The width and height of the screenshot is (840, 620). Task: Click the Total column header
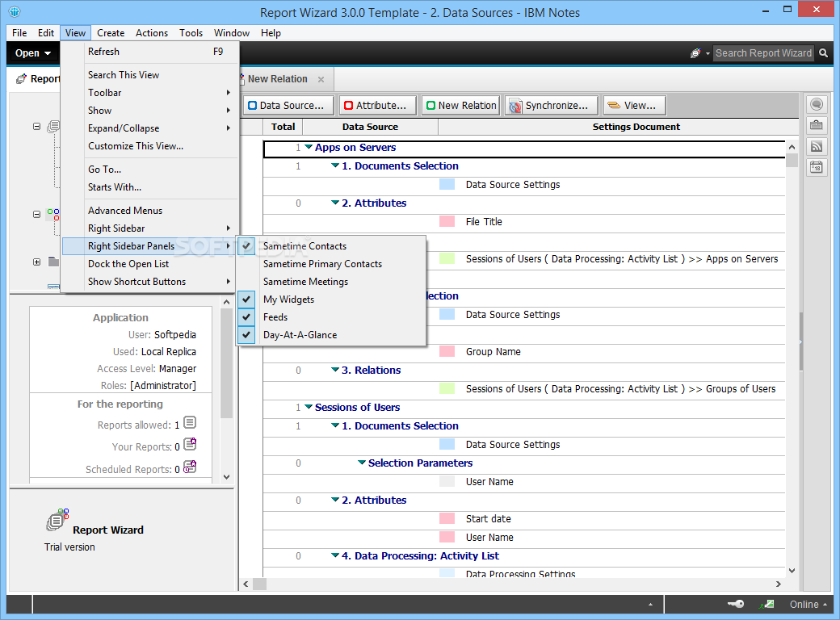(x=283, y=127)
